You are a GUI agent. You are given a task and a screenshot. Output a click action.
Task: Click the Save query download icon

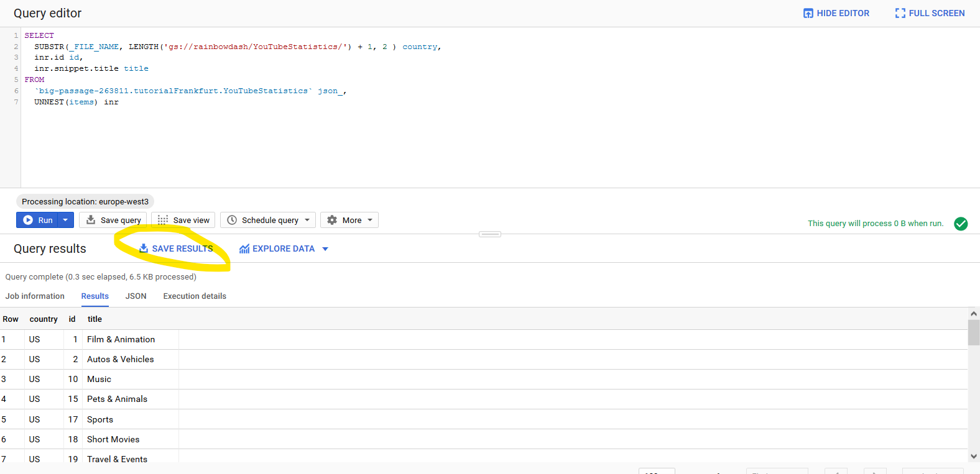91,220
